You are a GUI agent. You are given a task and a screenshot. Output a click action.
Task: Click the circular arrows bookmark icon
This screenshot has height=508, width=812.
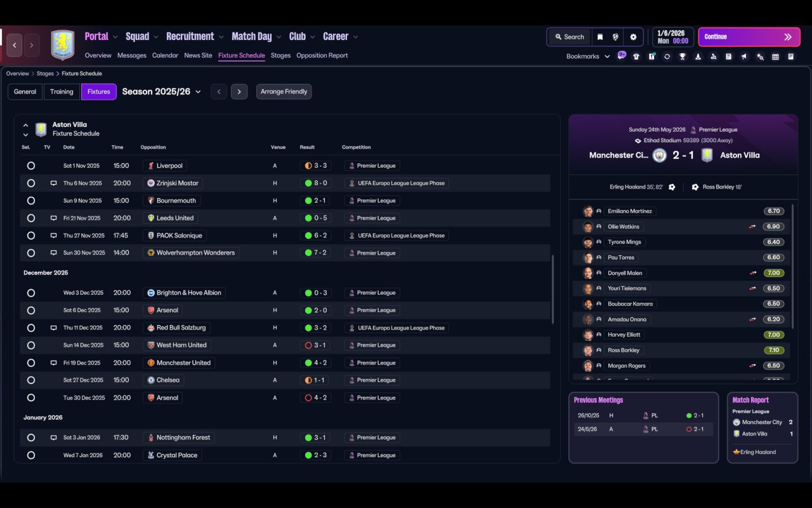[667, 57]
